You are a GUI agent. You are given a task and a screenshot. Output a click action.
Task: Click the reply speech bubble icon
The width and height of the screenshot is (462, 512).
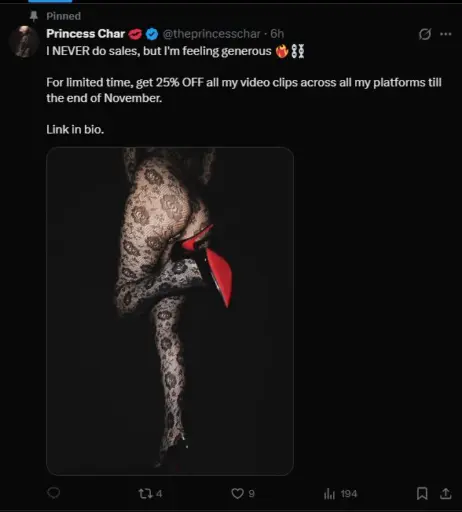[x=54, y=493]
